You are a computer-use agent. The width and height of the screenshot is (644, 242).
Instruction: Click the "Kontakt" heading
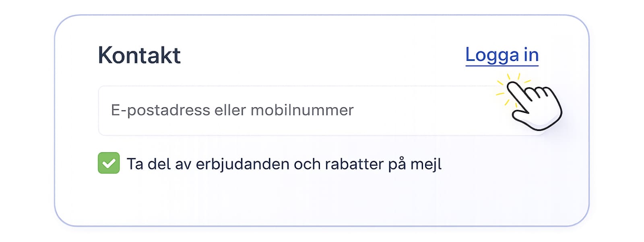click(139, 55)
